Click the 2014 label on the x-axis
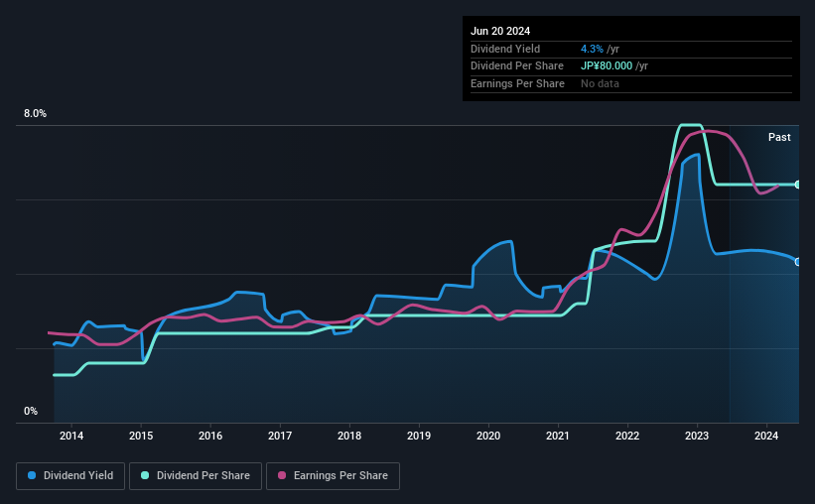 pos(71,436)
